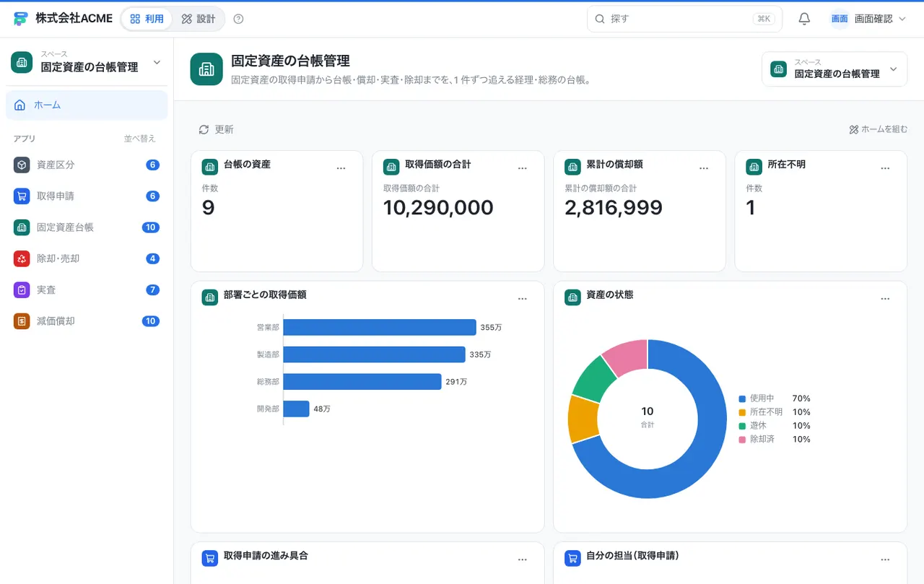Open the 画面確認 user menu
The width and height of the screenshot is (924, 584).
868,19
